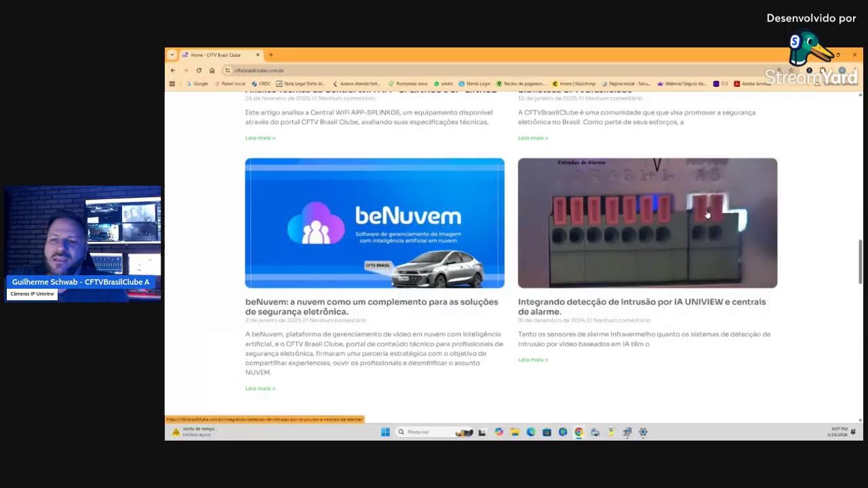Open the Windows Start menu
Viewport: 868px width, 488px height.
click(385, 432)
